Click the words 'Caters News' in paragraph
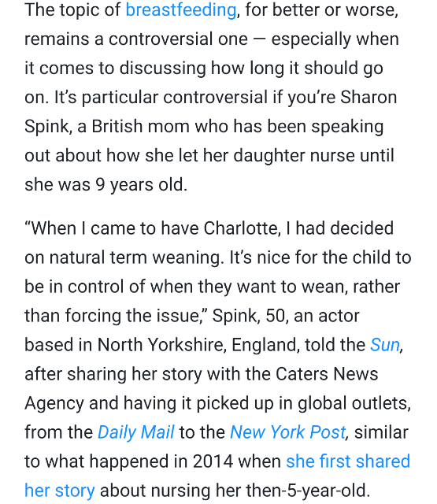Viewport: 437px width, 504px height. (327, 374)
